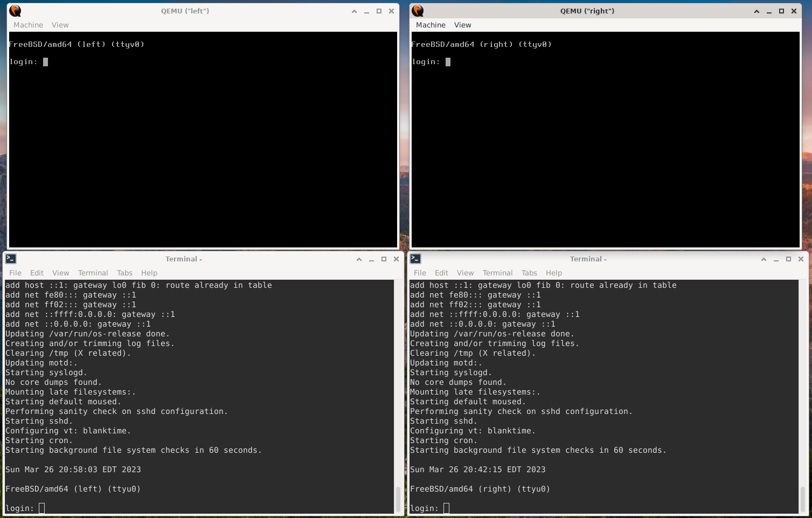
Task: Minimize the left QEMU window
Action: (366, 11)
